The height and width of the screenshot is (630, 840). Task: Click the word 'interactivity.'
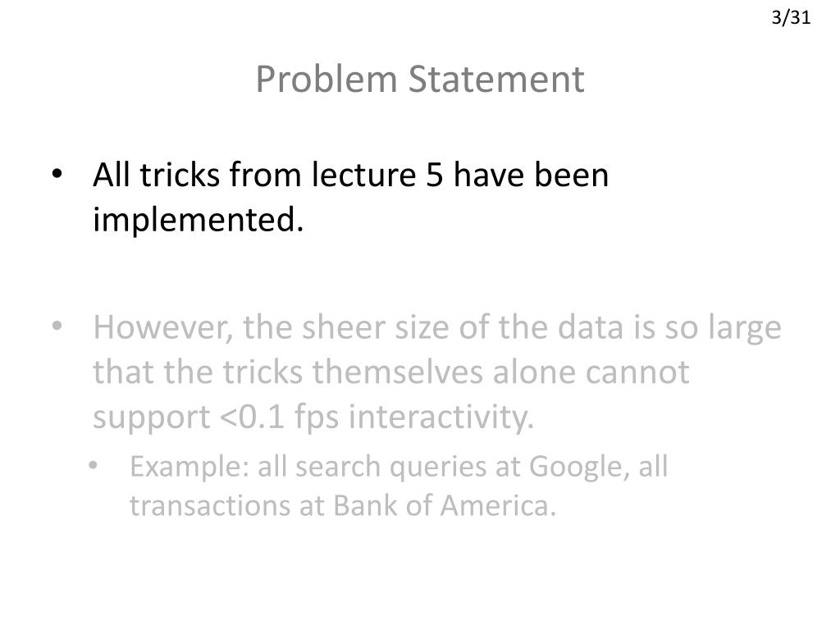[x=441, y=417]
